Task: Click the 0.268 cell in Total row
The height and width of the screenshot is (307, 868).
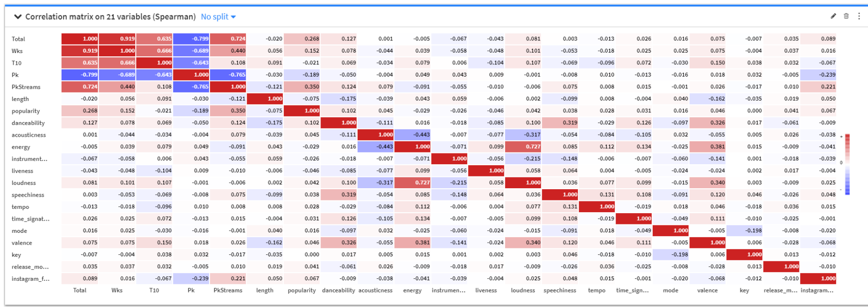Action: pyautogui.click(x=302, y=39)
